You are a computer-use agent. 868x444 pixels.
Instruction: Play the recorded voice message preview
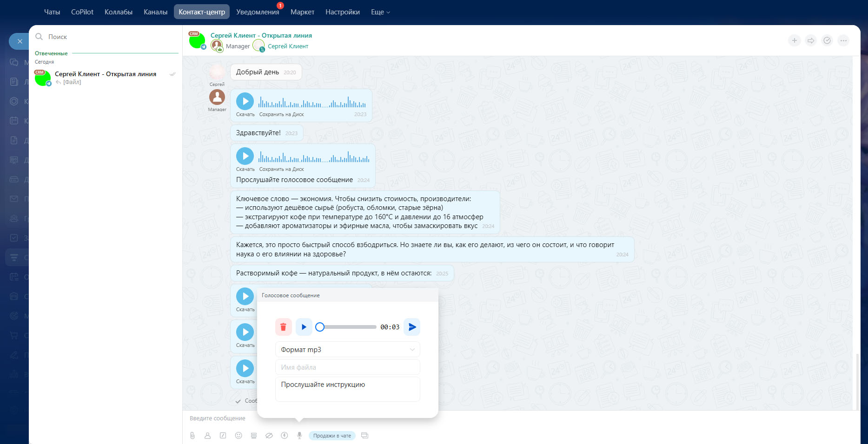tap(304, 327)
